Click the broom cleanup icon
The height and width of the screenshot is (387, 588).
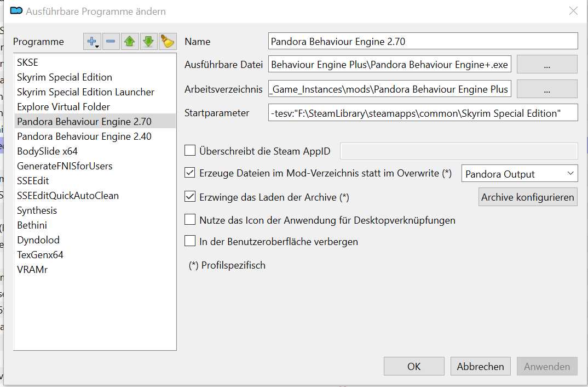click(167, 41)
